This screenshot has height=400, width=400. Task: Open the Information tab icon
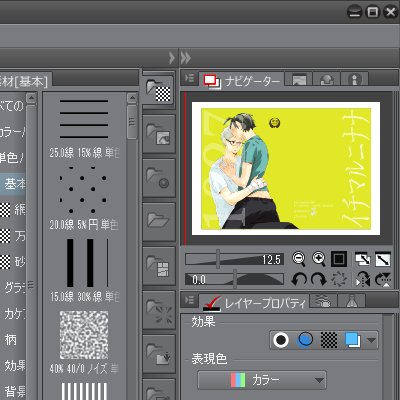click(x=354, y=80)
